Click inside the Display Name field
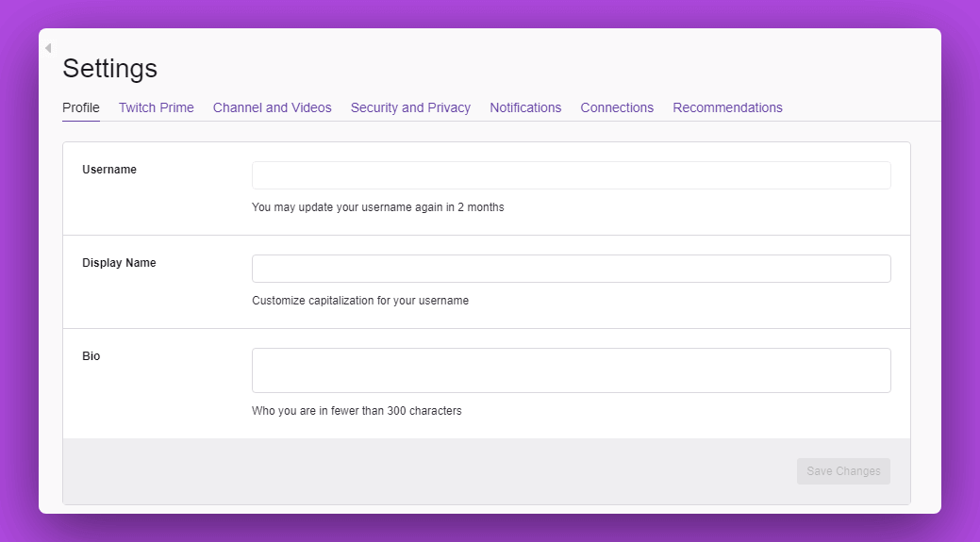This screenshot has height=542, width=980. tap(572, 269)
